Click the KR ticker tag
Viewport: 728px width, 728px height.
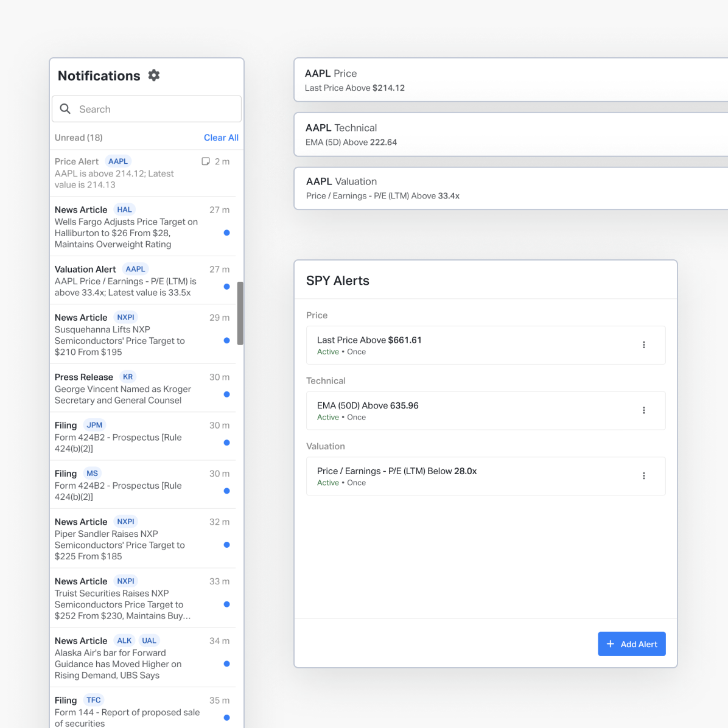tap(128, 377)
